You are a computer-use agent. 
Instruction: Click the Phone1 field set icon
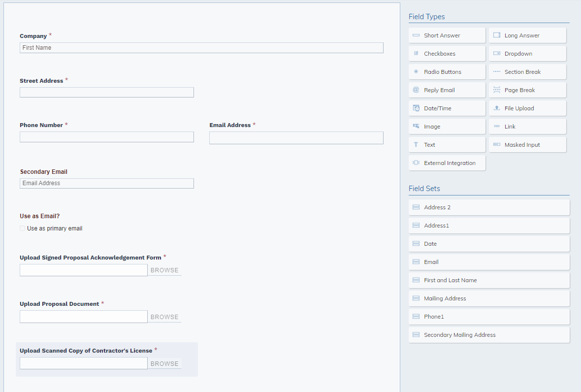tap(416, 317)
